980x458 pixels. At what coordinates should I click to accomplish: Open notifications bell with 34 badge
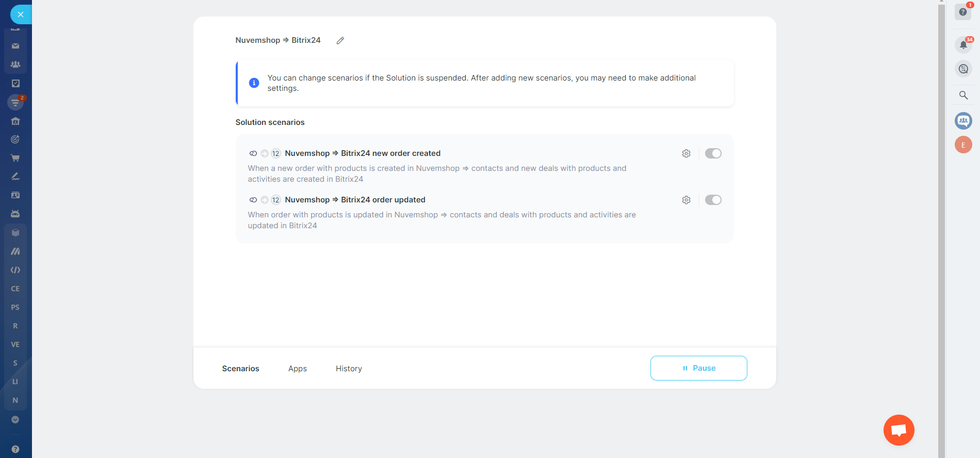(963, 44)
